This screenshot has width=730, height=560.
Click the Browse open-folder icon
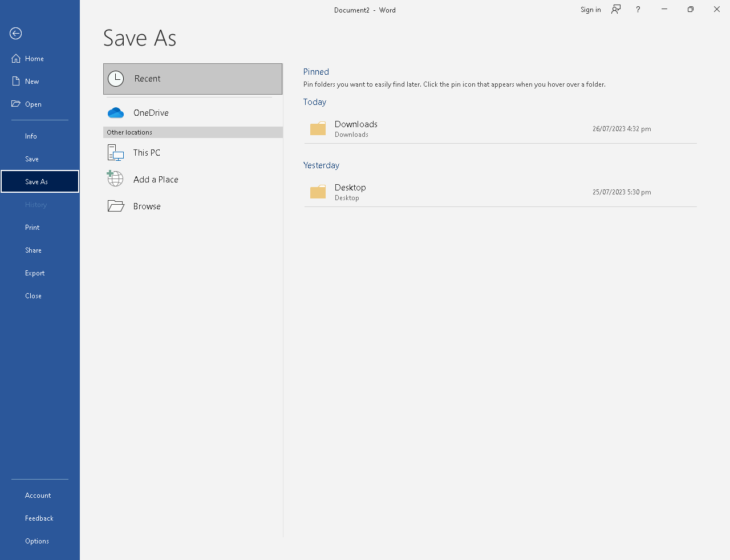tap(116, 206)
